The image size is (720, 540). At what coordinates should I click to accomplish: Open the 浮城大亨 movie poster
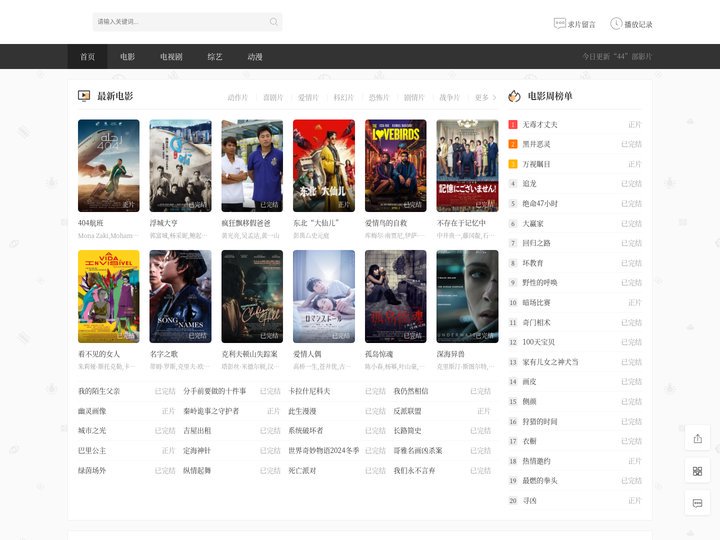click(x=180, y=166)
